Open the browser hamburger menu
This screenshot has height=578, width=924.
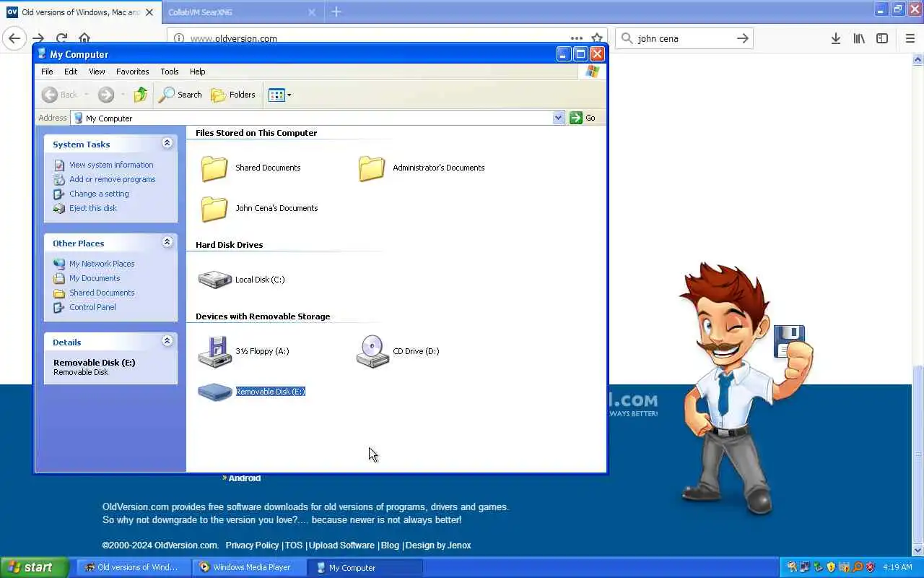[x=910, y=38]
